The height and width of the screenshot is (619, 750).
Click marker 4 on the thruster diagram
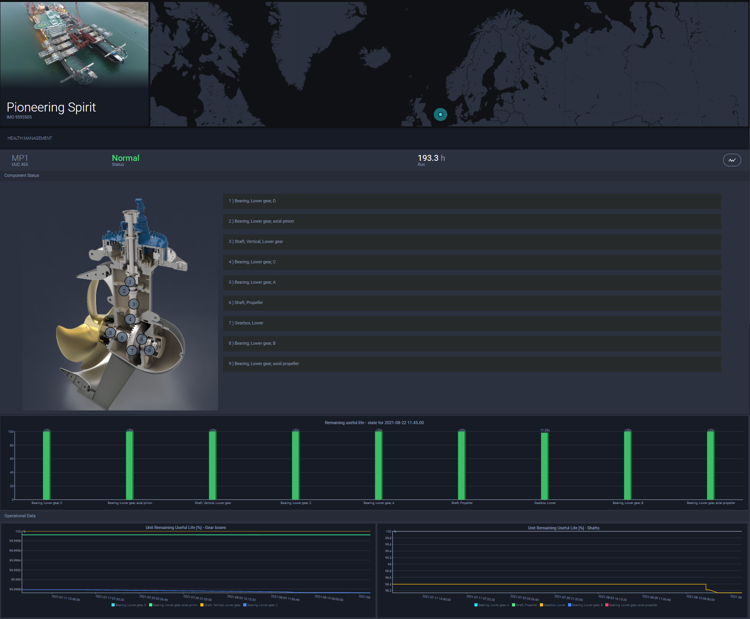click(130, 320)
